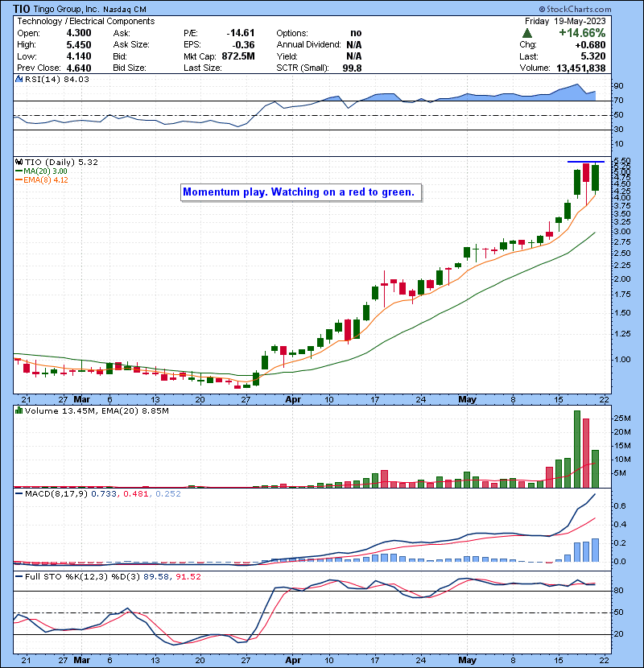Click the 1.00 price axis label
Screen dimensions: 644x668
[x=621, y=360]
